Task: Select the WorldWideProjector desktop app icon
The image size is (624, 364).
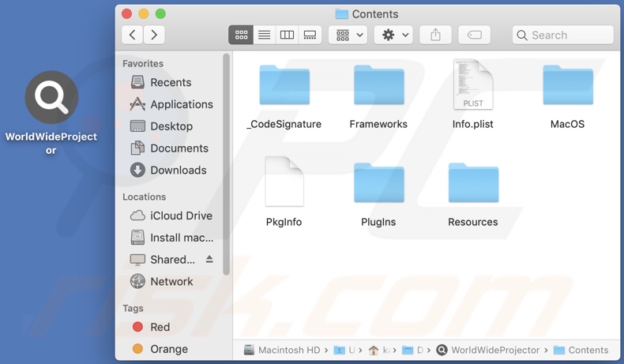Action: 51,97
